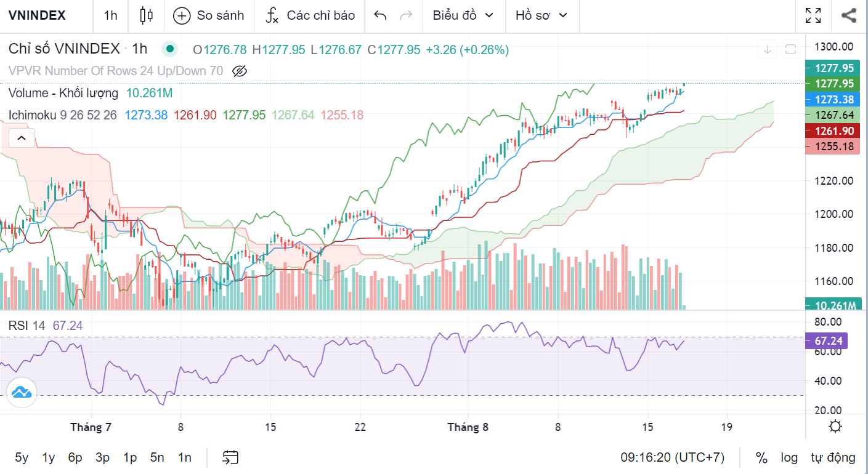
Task: Click the Tháng 7 time axis label
Action: click(91, 427)
